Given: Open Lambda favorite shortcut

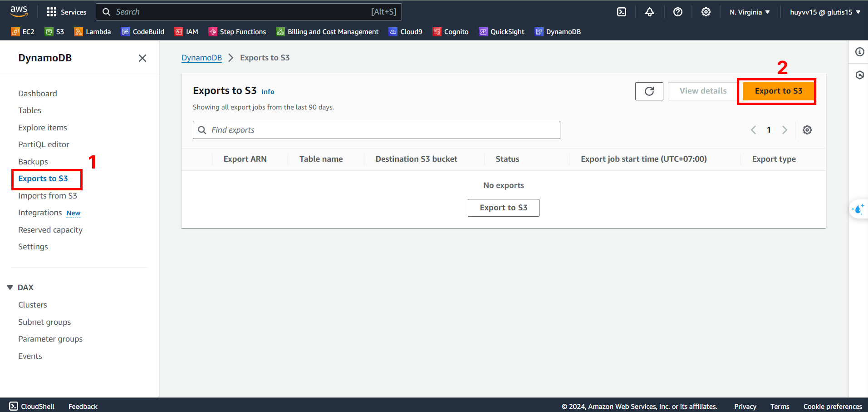Looking at the screenshot, I should [x=93, y=32].
